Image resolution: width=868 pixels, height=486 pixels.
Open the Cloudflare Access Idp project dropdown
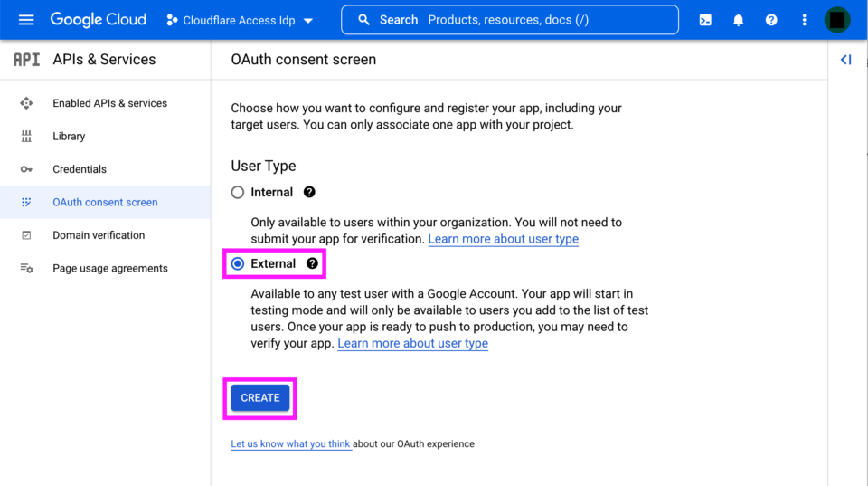coord(240,20)
